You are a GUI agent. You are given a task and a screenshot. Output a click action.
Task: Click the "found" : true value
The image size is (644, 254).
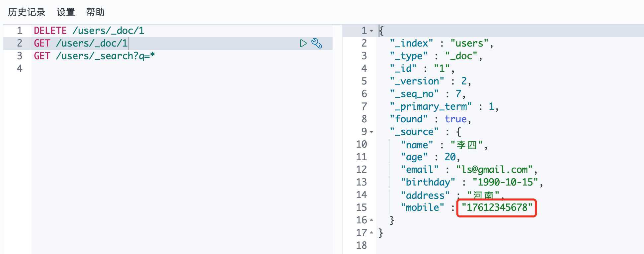(x=455, y=119)
